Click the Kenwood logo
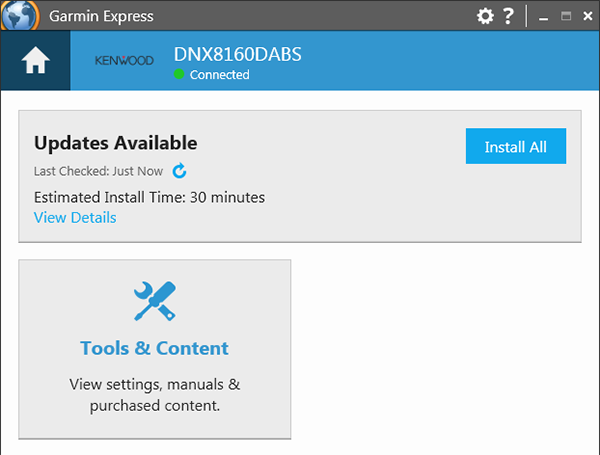 tap(124, 60)
